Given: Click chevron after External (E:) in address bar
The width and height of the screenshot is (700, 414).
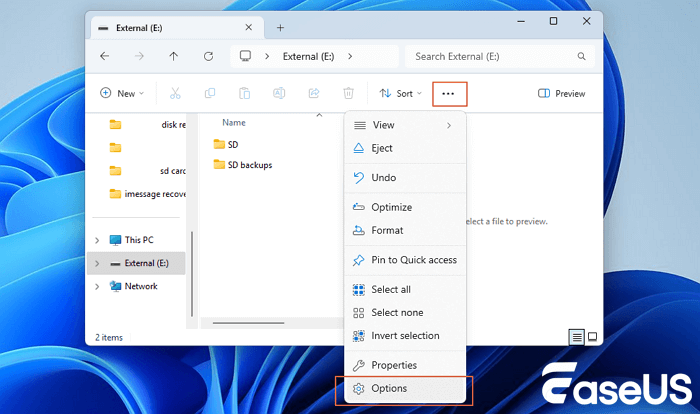Looking at the screenshot, I should coord(350,56).
